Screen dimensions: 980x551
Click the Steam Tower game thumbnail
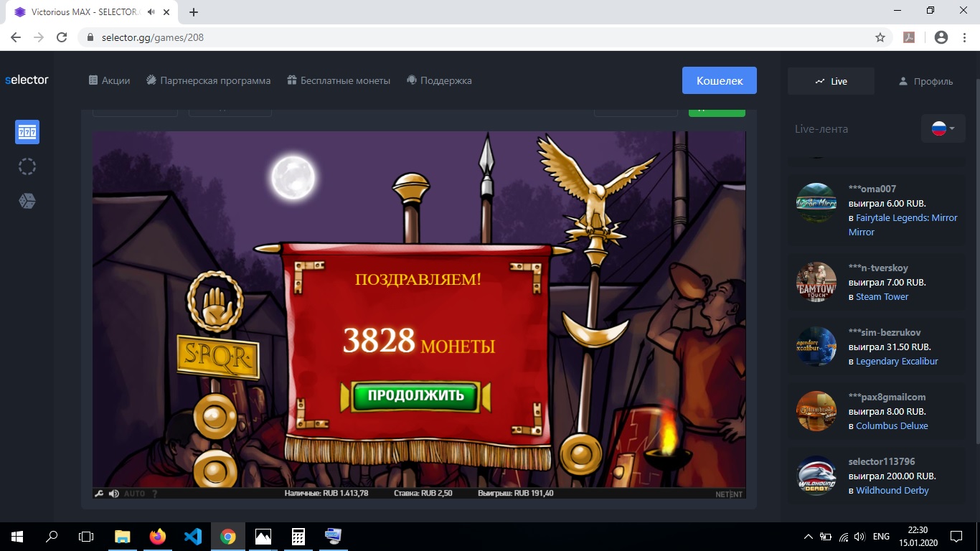pyautogui.click(x=816, y=282)
